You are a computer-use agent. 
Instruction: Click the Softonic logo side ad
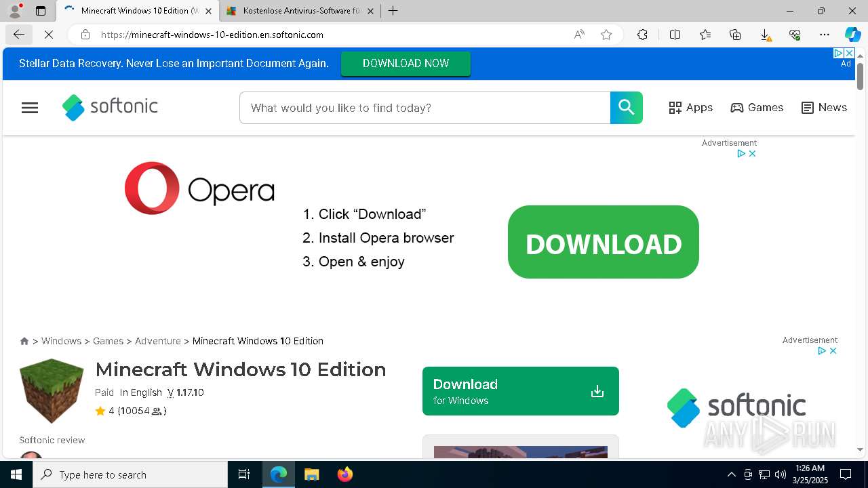736,408
